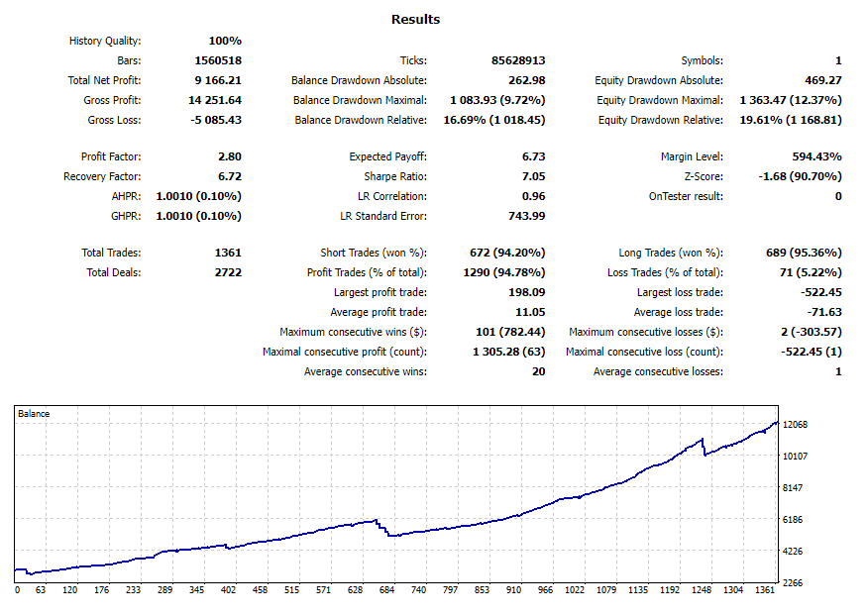Screen dimensions: 868x615
Task: Select the History Quality 100% value
Action: (x=225, y=41)
